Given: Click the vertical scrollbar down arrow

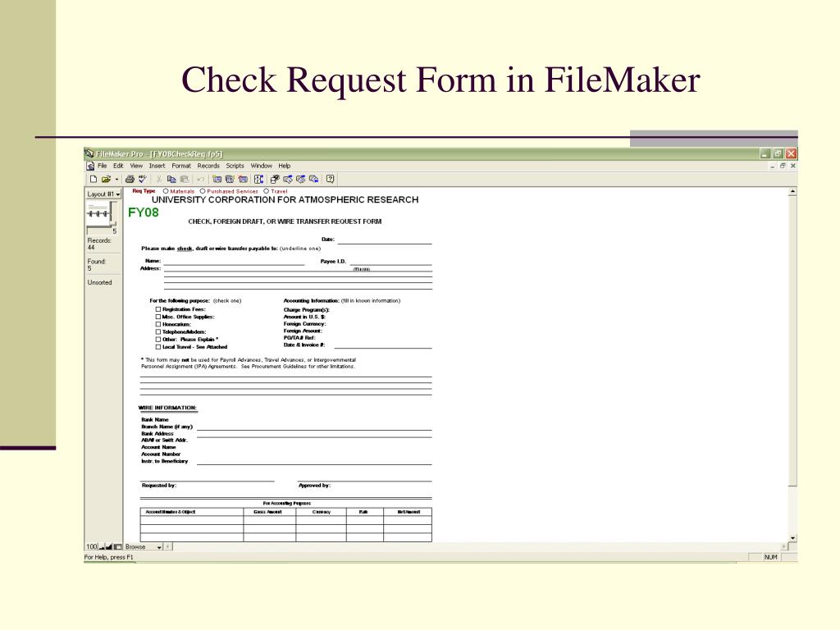Looking at the screenshot, I should pyautogui.click(x=793, y=537).
